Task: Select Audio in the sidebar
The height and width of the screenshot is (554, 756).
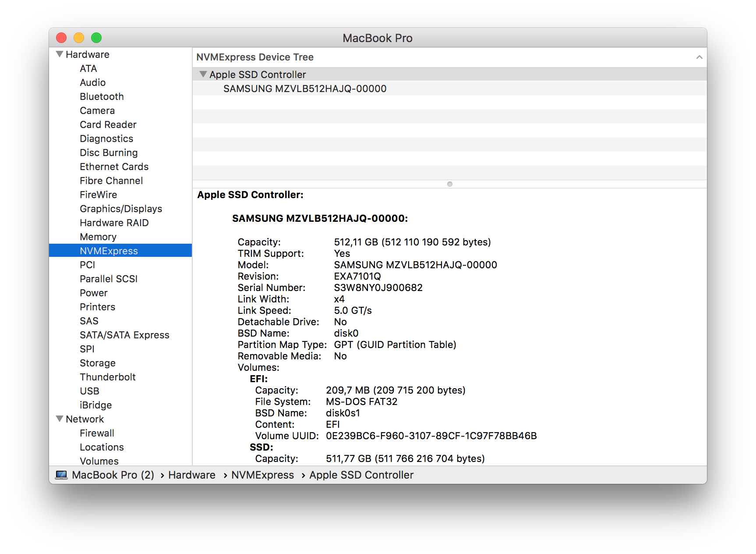Action: coord(92,82)
